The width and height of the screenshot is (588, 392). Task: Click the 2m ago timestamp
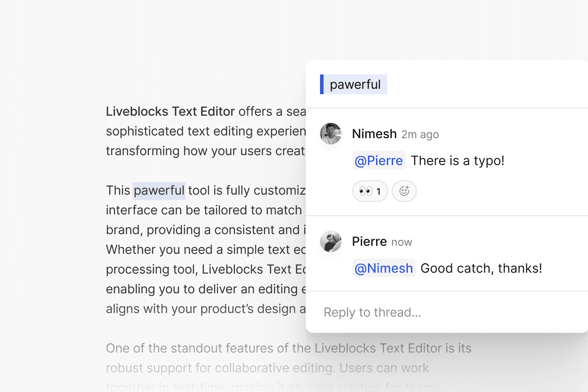420,134
